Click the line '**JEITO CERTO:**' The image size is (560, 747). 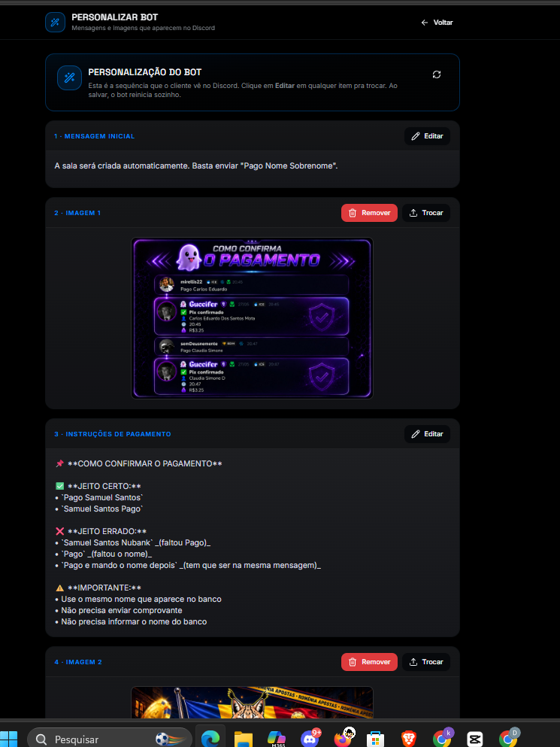[x=98, y=486]
